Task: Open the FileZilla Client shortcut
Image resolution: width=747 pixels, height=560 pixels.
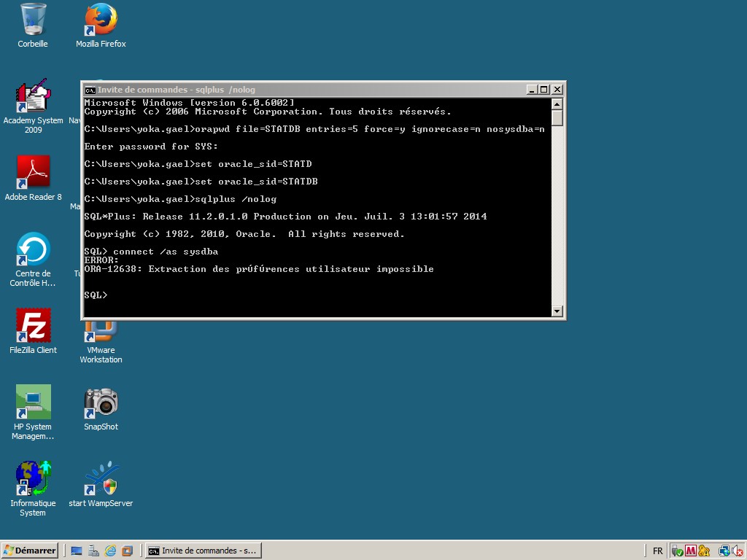Action: pos(33,327)
